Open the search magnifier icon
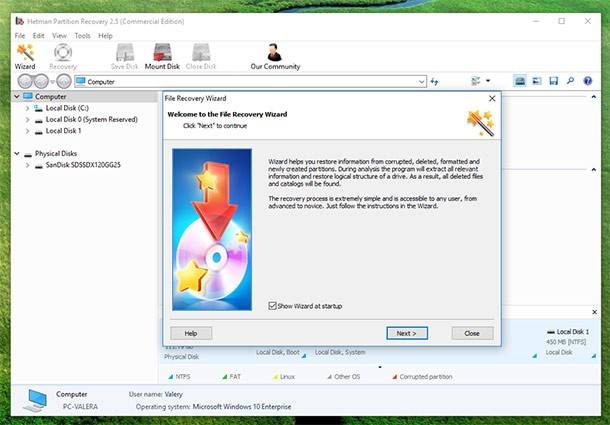The height and width of the screenshot is (425, 610). (571, 81)
